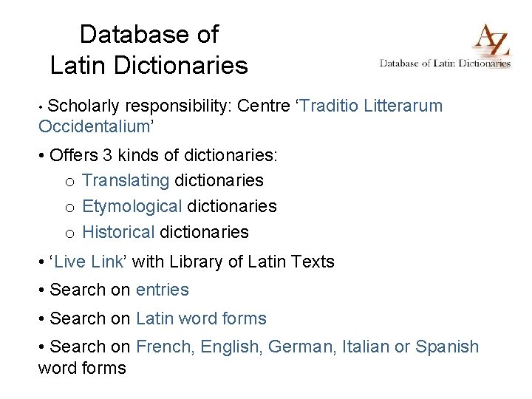Click the hollow bullet before 'Etymological dictionaries'
The height and width of the screenshot is (399, 532).
pyautogui.click(x=70, y=208)
